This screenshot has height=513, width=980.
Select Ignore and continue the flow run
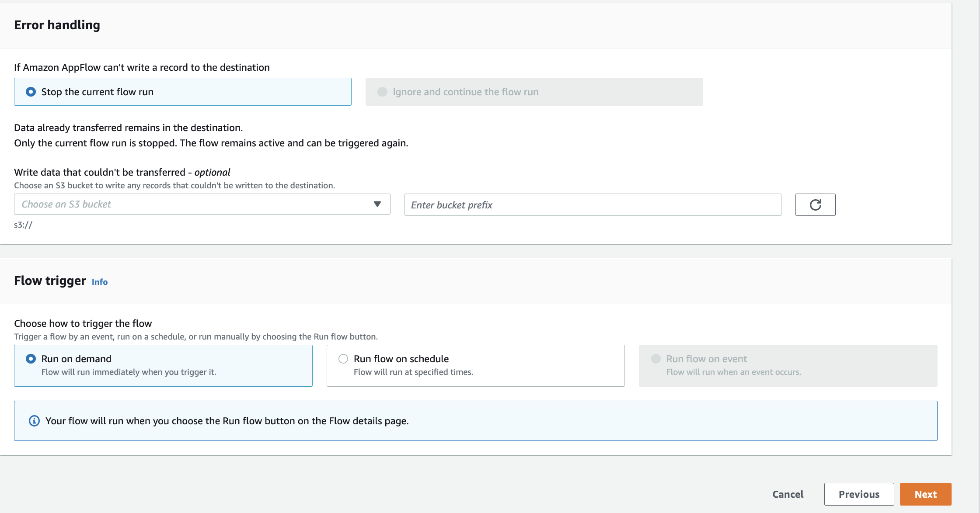(x=382, y=92)
